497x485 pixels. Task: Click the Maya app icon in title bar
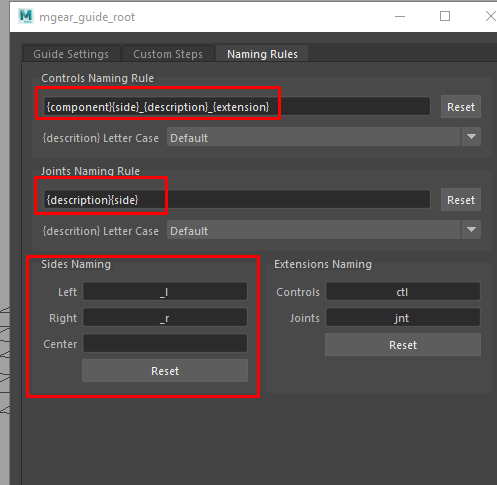point(26,16)
